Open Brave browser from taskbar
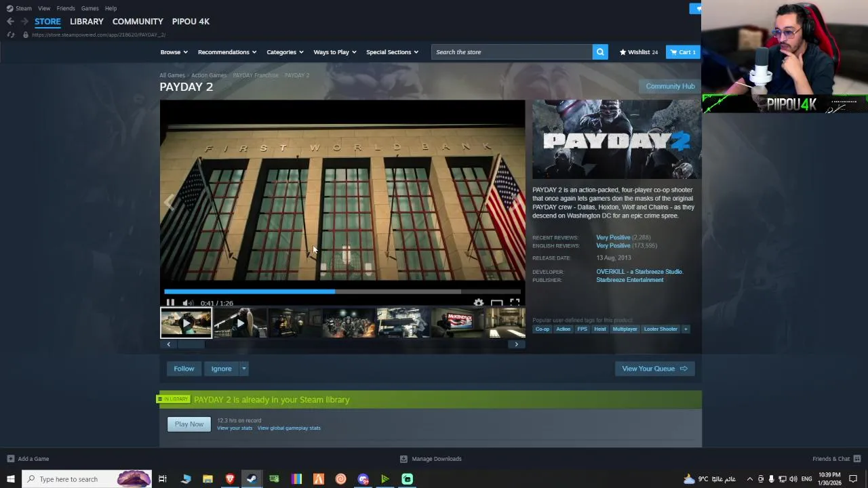Screen dimensions: 868x488 230,479
